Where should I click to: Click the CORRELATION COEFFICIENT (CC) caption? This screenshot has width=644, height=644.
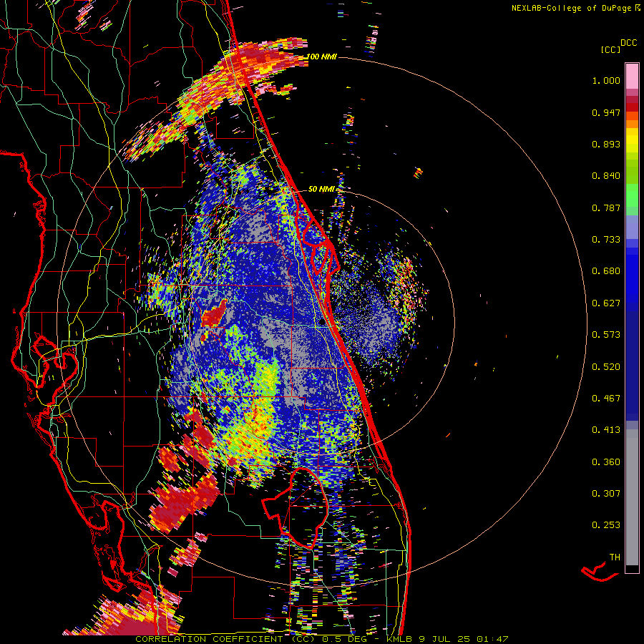click(x=225, y=639)
